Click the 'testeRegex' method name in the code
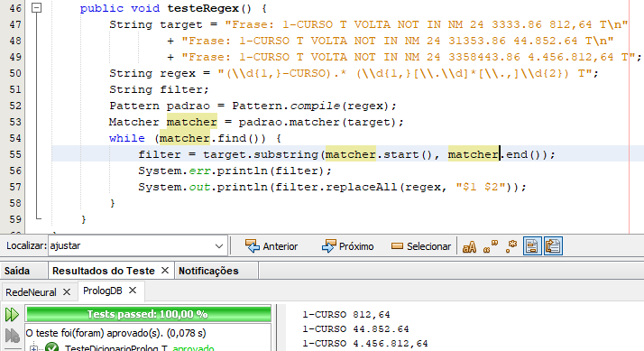This screenshot has height=351, width=644. coord(203,8)
